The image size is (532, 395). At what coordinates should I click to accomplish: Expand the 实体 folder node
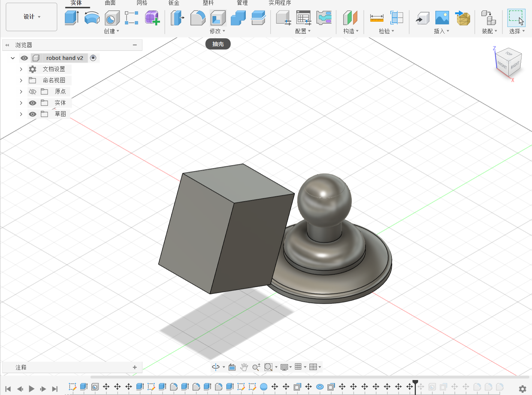coord(21,103)
